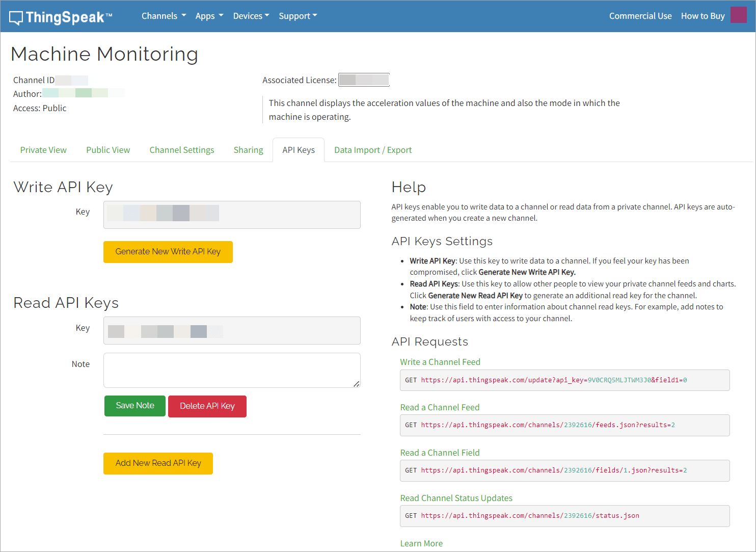
Task: Open the account menu via the red square icon
Action: pyautogui.click(x=738, y=15)
